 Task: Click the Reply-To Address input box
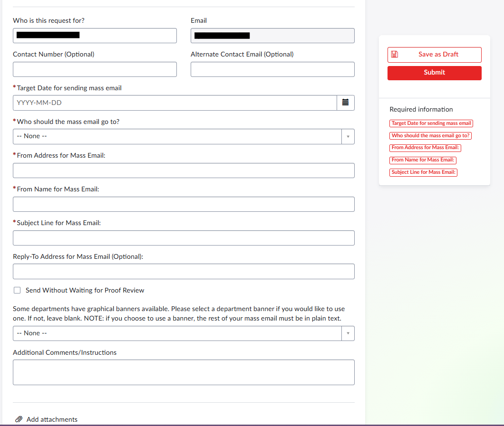(x=184, y=272)
